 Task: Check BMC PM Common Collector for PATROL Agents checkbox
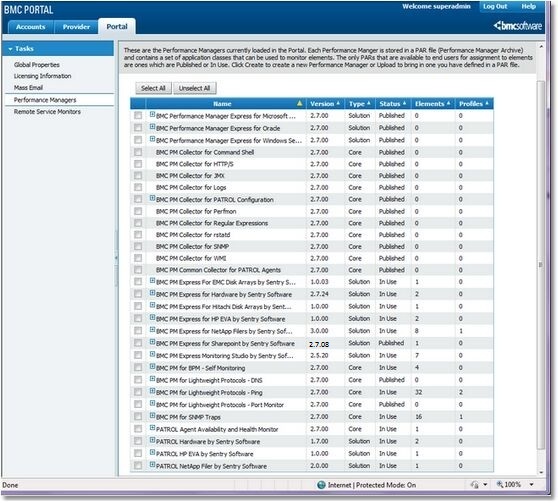(138, 270)
